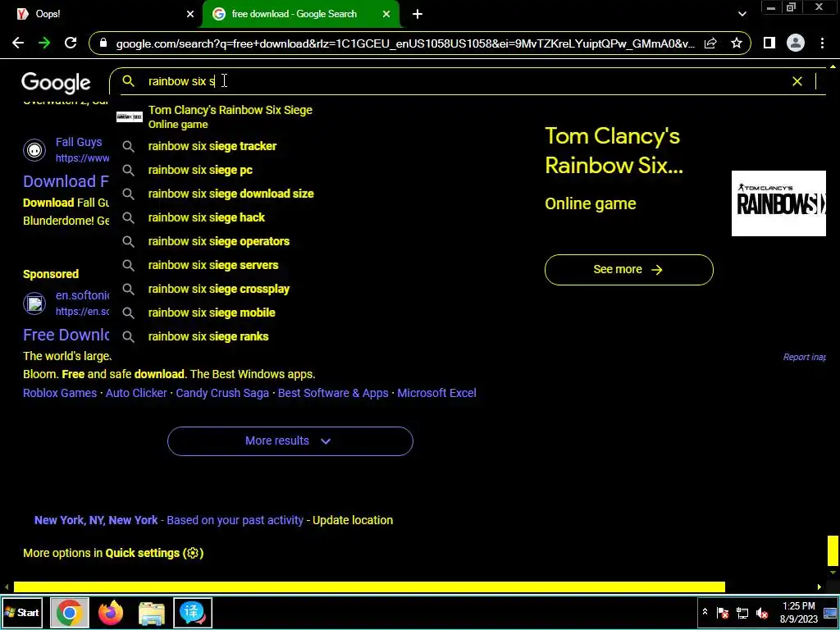Choose suggestion rainbow six siege download size

[x=231, y=194]
